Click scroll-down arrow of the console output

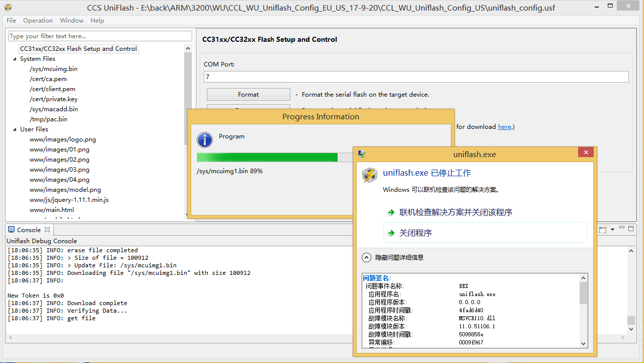pos(631,329)
